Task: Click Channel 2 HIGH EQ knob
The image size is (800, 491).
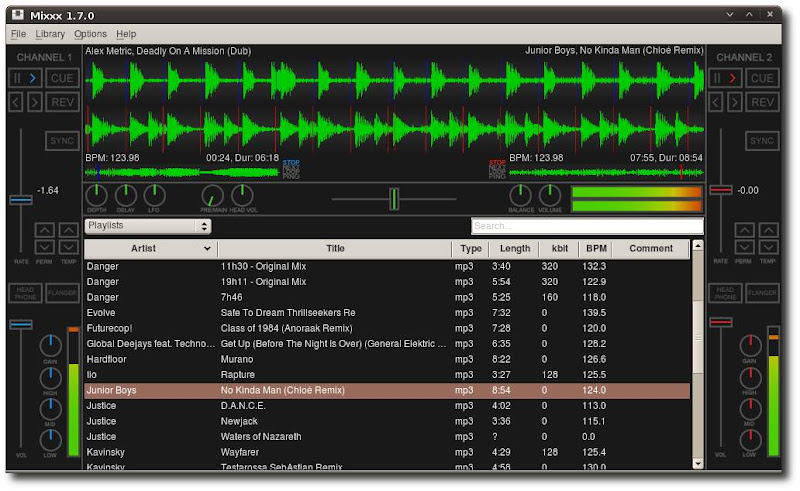Action: (x=751, y=378)
